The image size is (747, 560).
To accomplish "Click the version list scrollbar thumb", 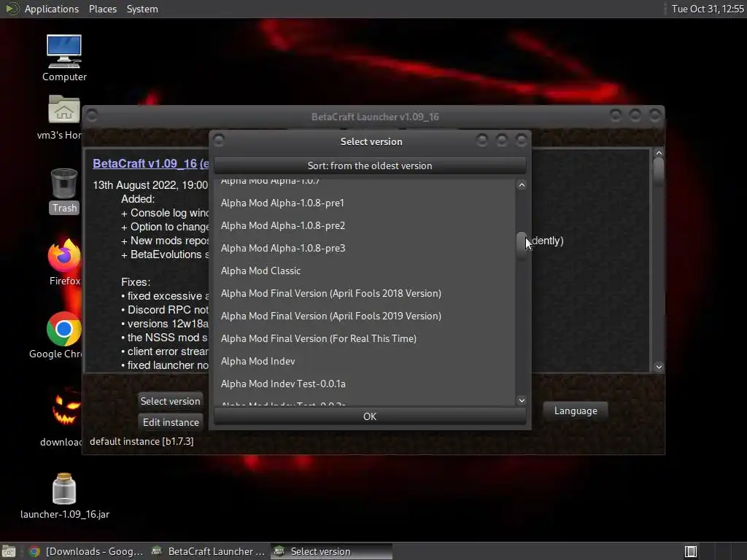I will click(522, 246).
